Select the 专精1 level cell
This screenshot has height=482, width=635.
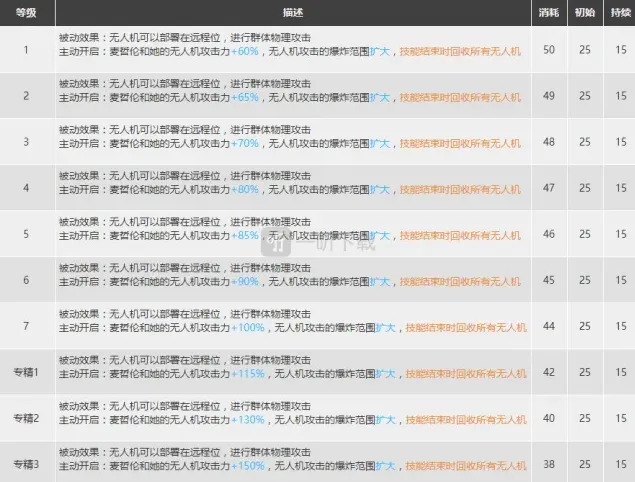pyautogui.click(x=26, y=372)
